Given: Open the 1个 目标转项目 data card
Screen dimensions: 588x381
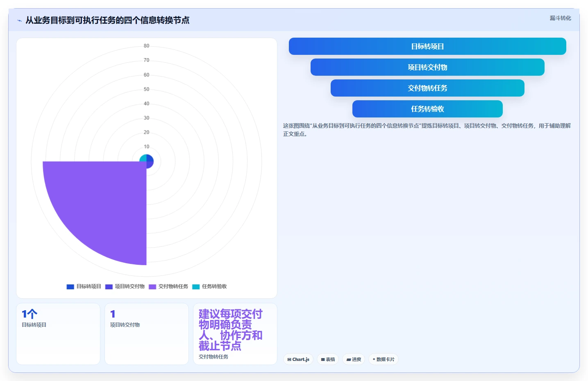Looking at the screenshot, I should pyautogui.click(x=58, y=334).
